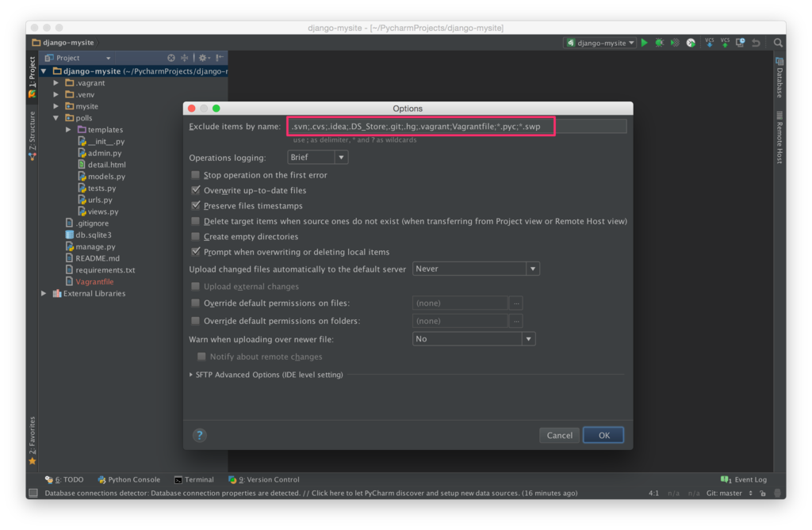Open django-mysite run configuration dropdown
This screenshot has height=530, width=812.
[599, 43]
